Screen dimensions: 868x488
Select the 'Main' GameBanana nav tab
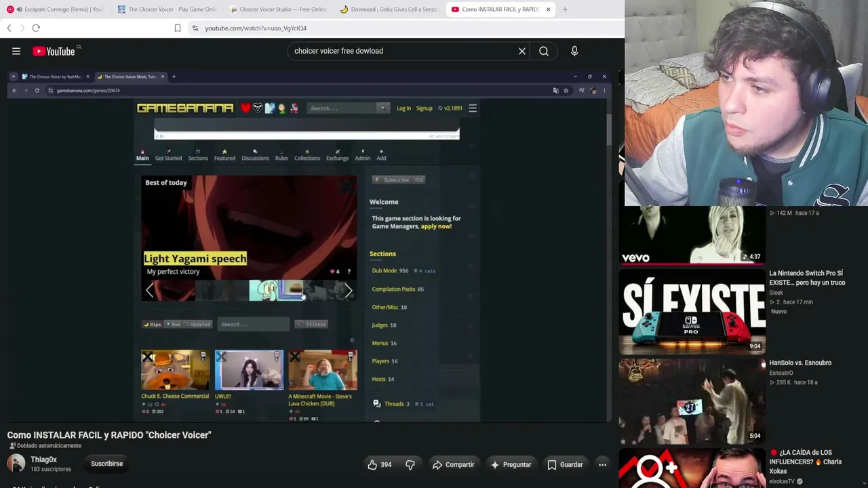click(x=142, y=156)
